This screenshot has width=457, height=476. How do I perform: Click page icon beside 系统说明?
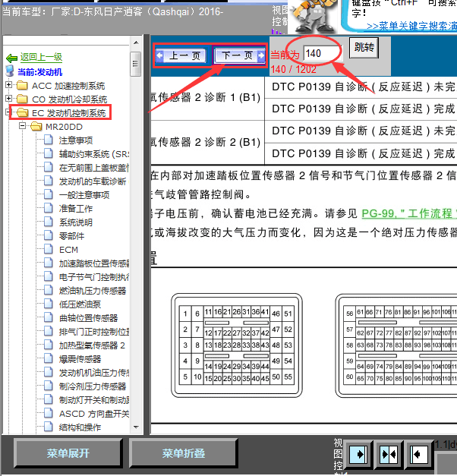(x=49, y=222)
